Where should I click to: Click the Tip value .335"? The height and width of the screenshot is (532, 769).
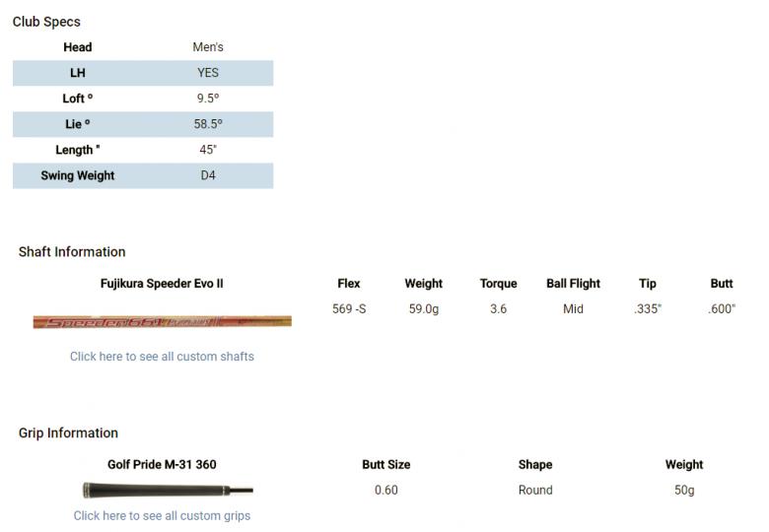coord(648,309)
